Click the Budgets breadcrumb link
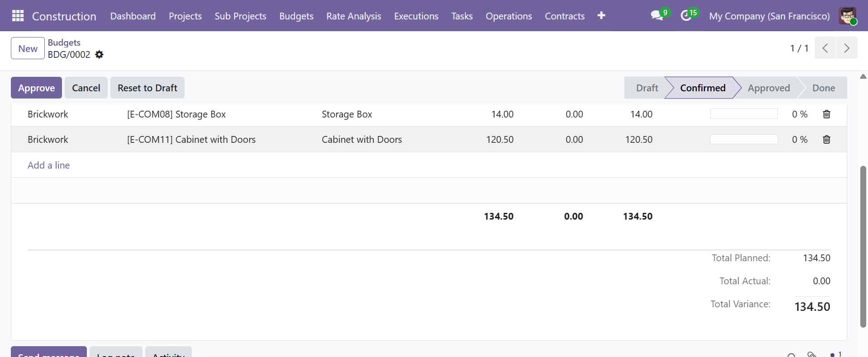 pyautogui.click(x=64, y=42)
